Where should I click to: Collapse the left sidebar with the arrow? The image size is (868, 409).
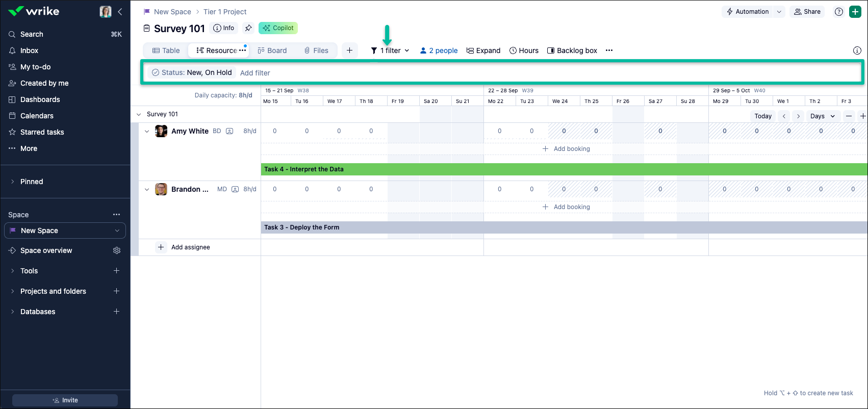[x=120, y=12]
